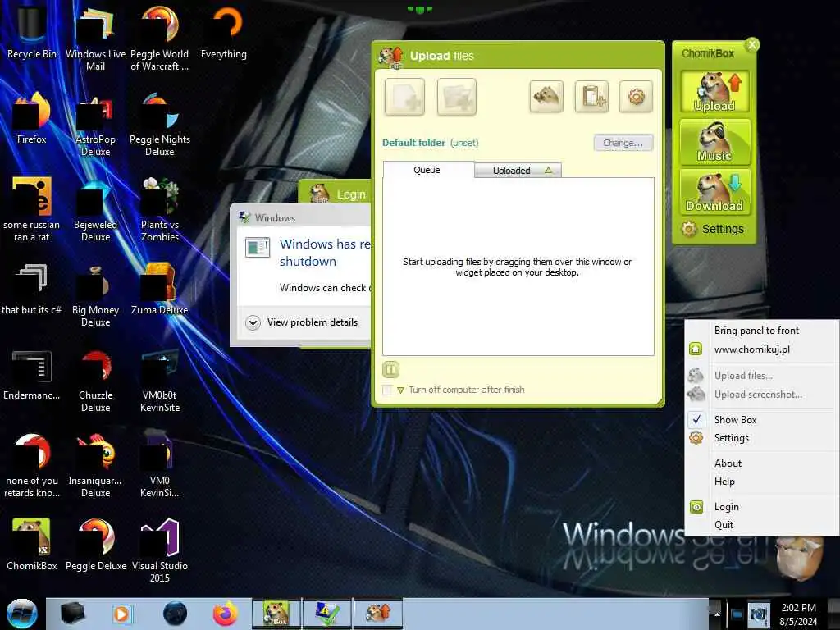The height and width of the screenshot is (630, 840).
Task: Open Download in ChomikBox panel
Action: tap(714, 192)
